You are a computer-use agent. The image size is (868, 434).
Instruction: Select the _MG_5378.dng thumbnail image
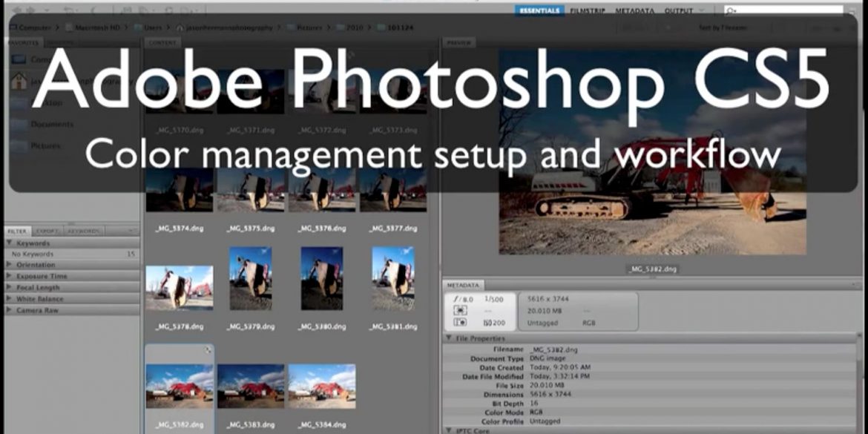click(x=180, y=287)
